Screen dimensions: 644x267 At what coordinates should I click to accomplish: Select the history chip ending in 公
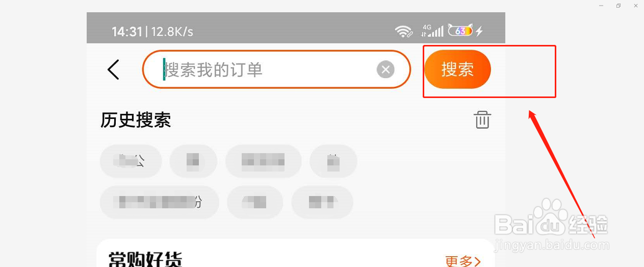tap(131, 161)
